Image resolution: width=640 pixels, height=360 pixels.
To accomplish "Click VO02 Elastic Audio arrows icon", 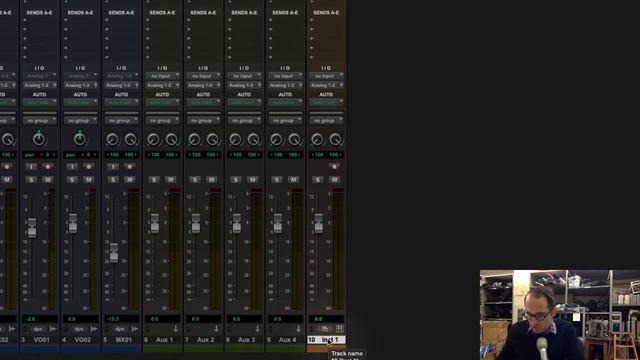I will [x=94, y=329].
